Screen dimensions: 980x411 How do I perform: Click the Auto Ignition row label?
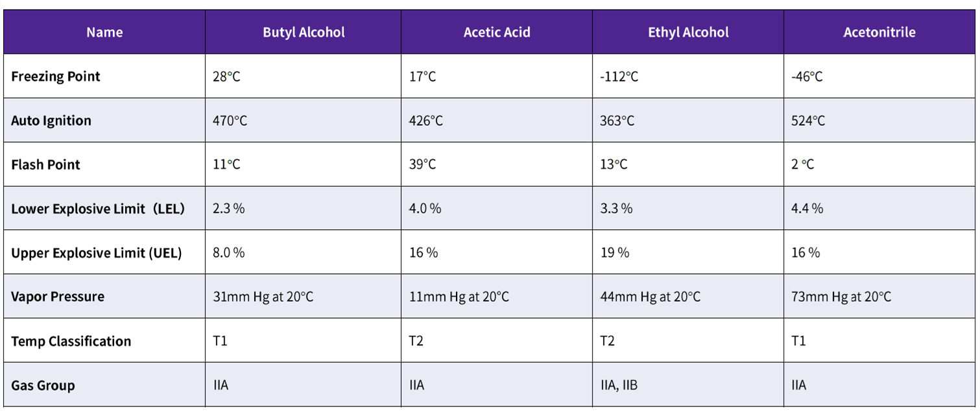51,121
